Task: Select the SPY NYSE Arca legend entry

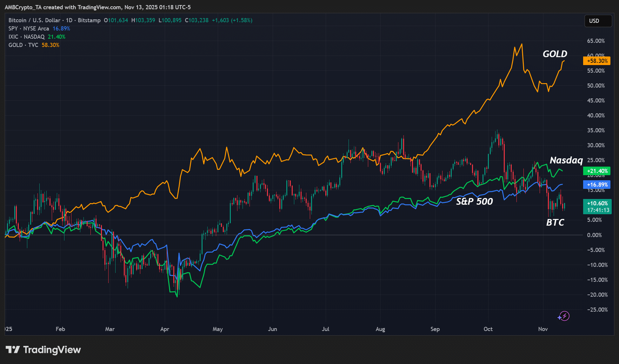Action: pyautogui.click(x=29, y=29)
